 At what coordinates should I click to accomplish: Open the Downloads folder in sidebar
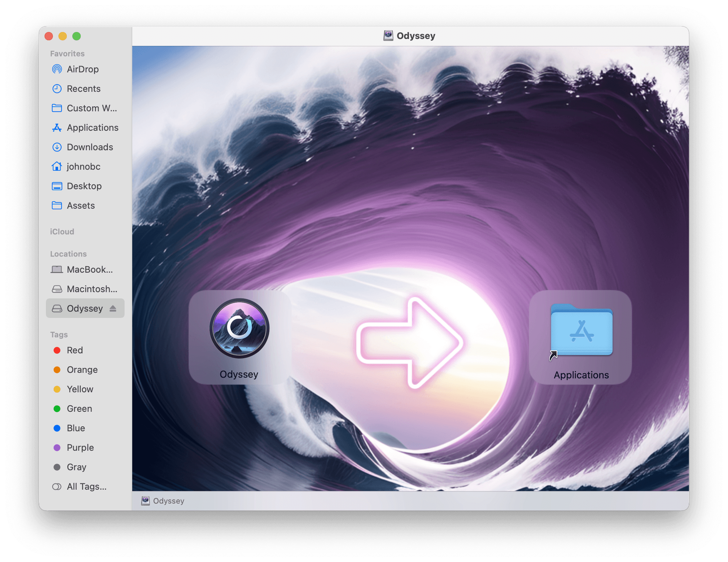[90, 147]
